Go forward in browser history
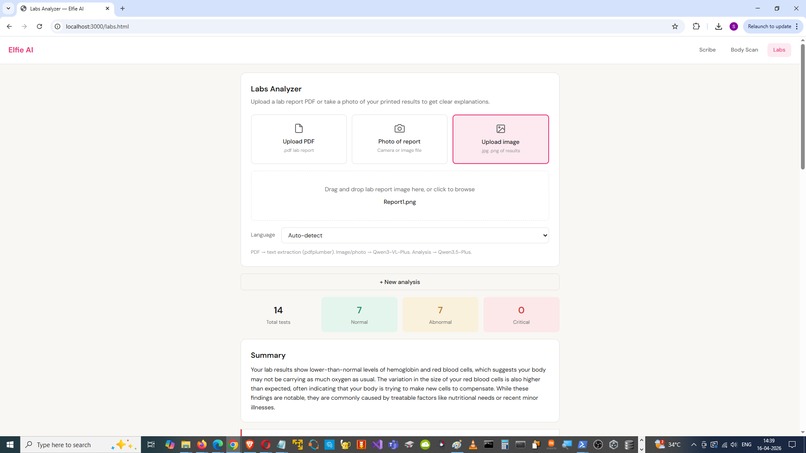Screen dimensions: 806x453 [24, 26]
